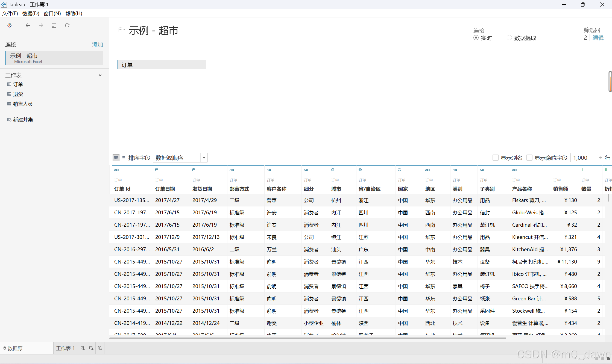Click the 添加 connection link
This screenshot has width=612, height=364.
click(97, 45)
